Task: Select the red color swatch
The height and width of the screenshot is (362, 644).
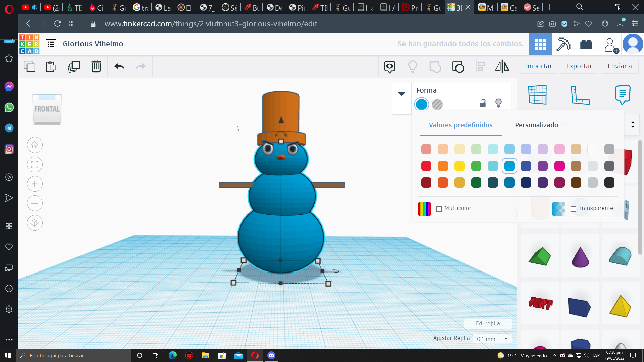Action: 426,166
